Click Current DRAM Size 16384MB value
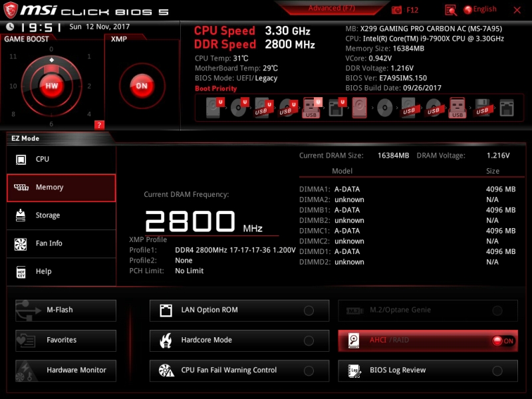This screenshot has height=399, width=532. [393, 156]
